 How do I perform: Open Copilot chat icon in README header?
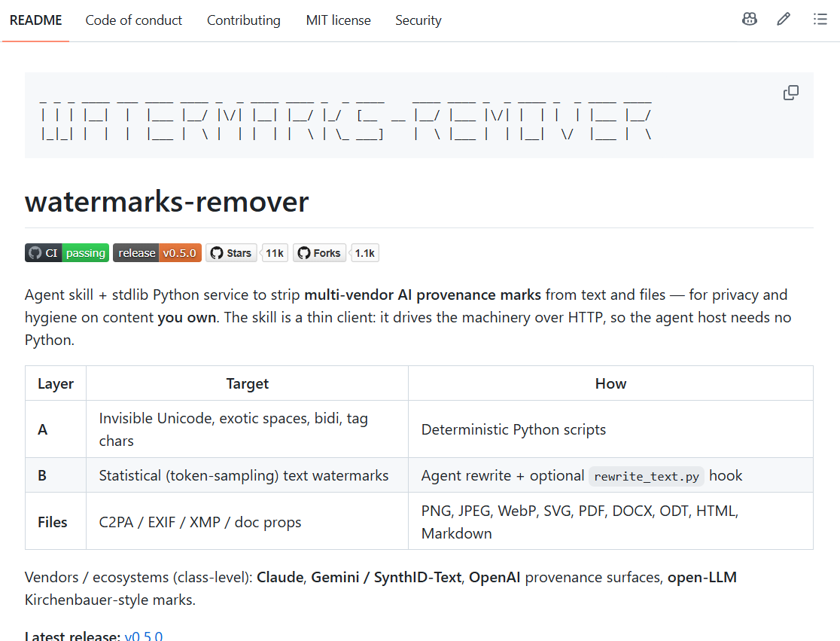(x=750, y=20)
